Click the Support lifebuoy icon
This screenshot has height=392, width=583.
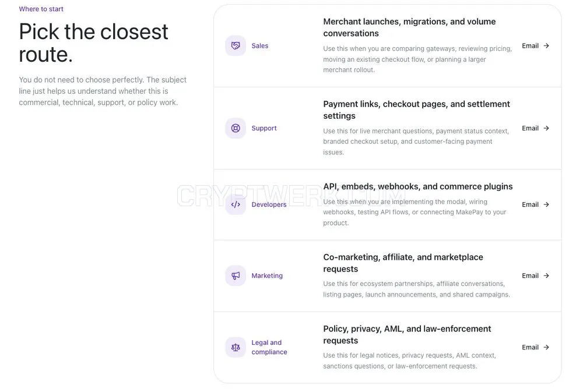[236, 128]
